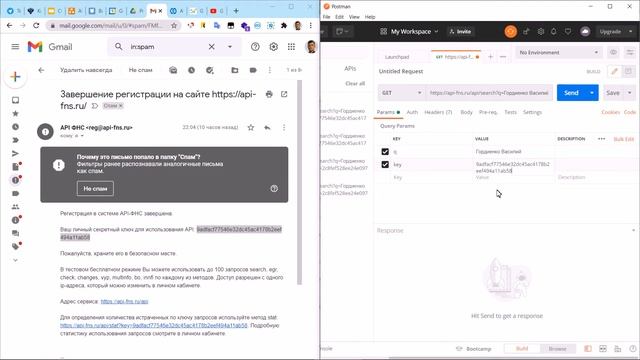Send the request with Send button

(571, 93)
